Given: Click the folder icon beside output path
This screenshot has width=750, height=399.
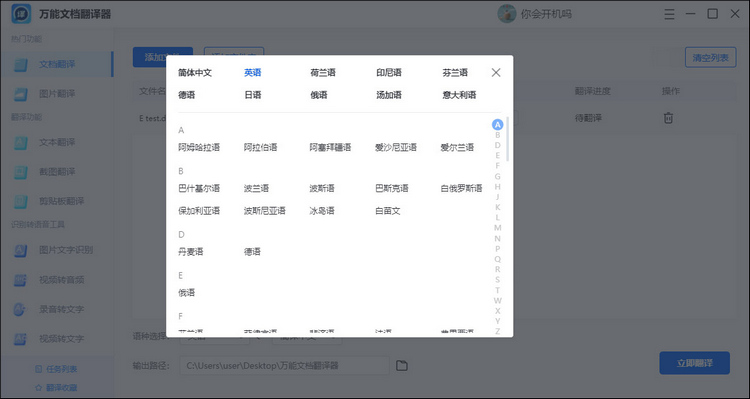Looking at the screenshot, I should pos(402,366).
